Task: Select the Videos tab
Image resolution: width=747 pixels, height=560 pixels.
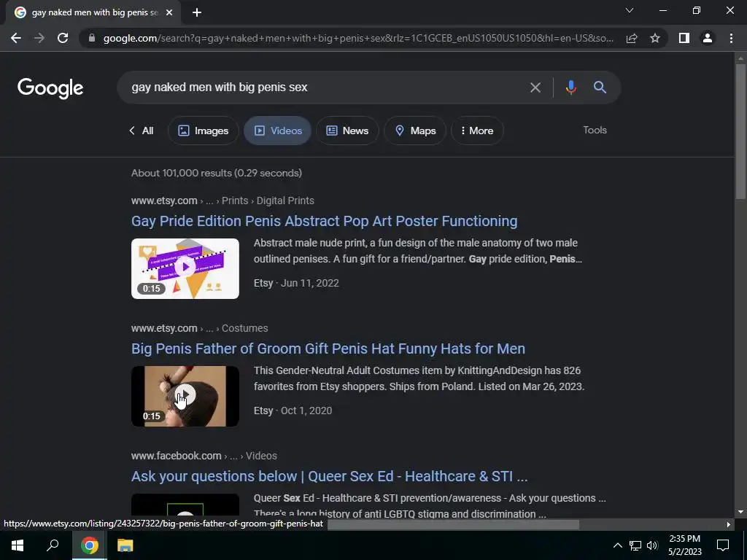Action: coord(278,131)
